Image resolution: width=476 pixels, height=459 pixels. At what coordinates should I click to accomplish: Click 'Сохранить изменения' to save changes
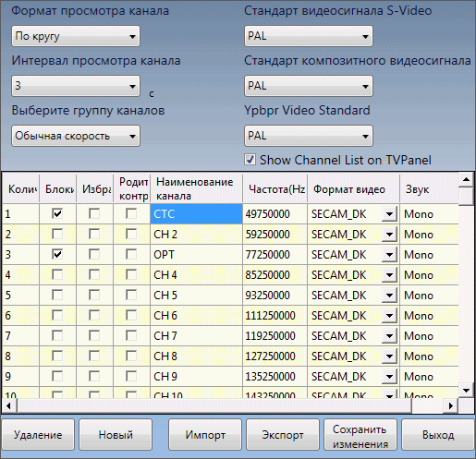(x=360, y=435)
